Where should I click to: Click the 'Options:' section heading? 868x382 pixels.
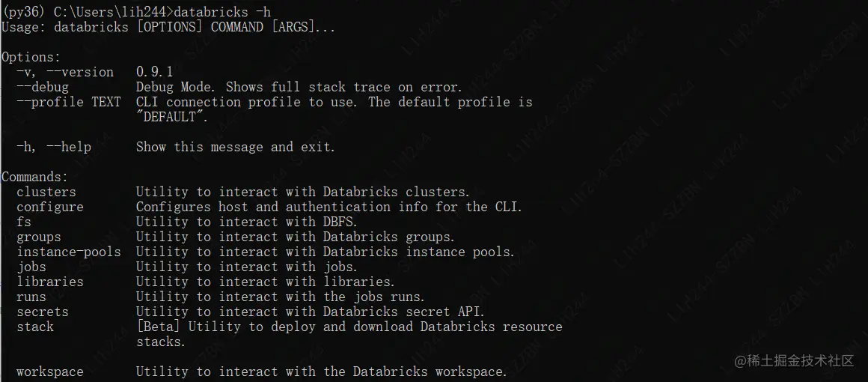31,57
